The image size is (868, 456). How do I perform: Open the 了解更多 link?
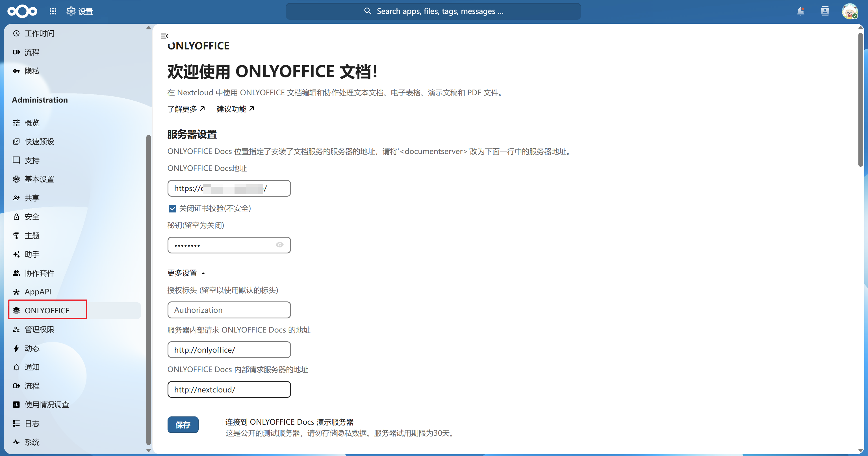pos(186,109)
